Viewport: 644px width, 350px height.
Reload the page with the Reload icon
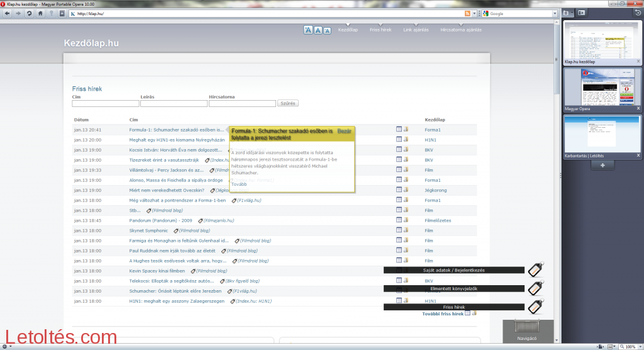29,14
